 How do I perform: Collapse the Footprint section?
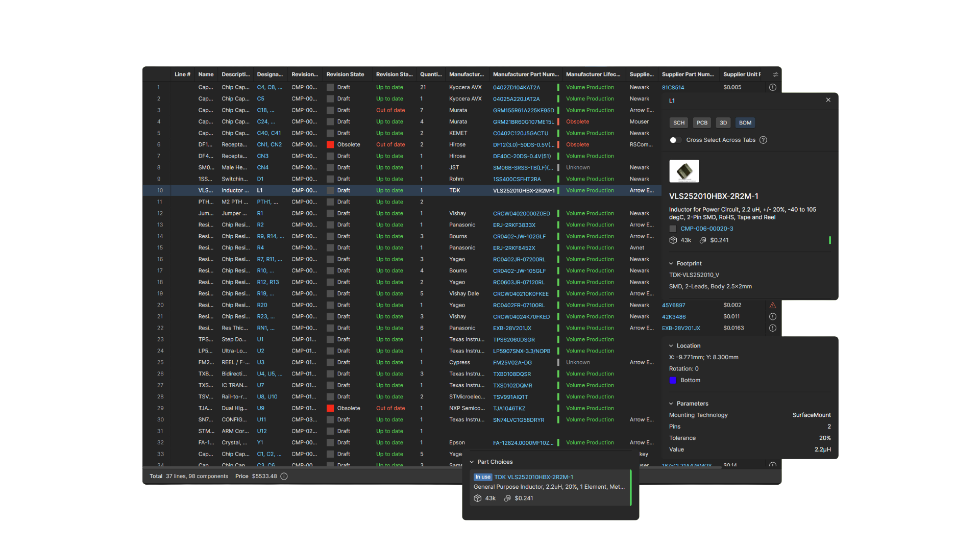[671, 264]
